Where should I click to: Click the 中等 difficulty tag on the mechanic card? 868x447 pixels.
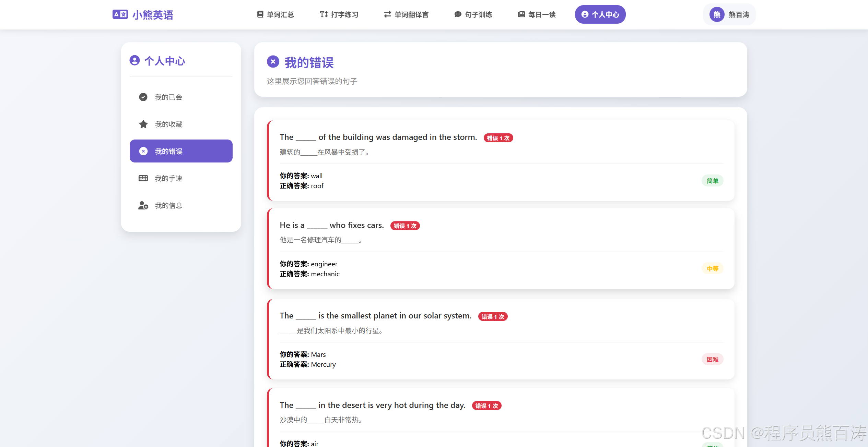(712, 268)
